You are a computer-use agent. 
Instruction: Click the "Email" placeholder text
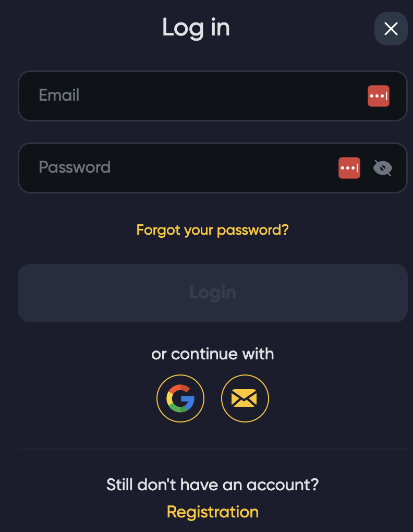(x=59, y=95)
